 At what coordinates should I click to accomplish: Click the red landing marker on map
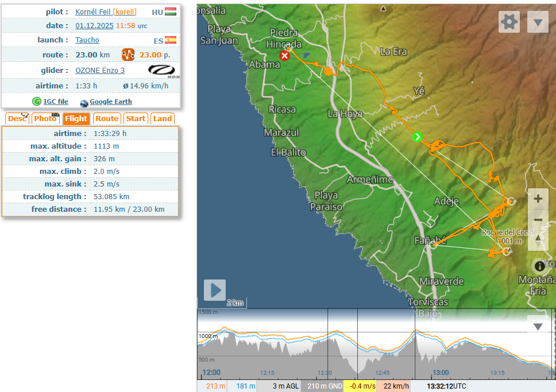[x=284, y=56]
